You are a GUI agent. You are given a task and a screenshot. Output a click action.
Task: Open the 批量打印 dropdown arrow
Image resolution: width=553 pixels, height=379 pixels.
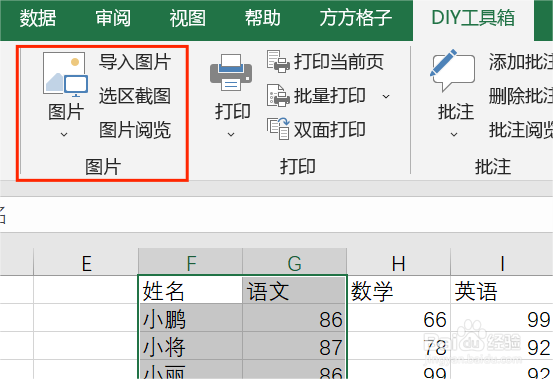pos(386,96)
